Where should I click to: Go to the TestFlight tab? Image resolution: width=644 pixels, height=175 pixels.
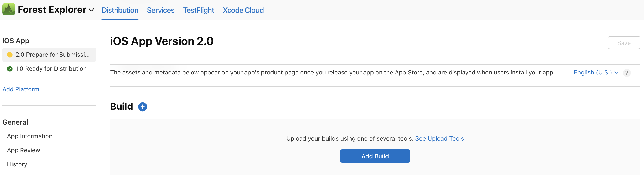(199, 10)
